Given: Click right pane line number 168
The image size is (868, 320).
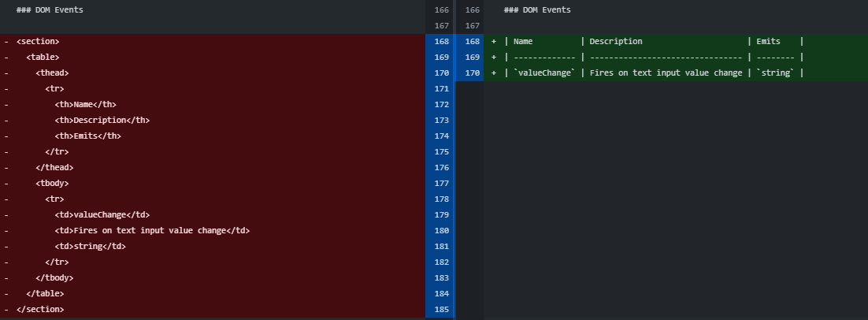Looking at the screenshot, I should [x=472, y=42].
